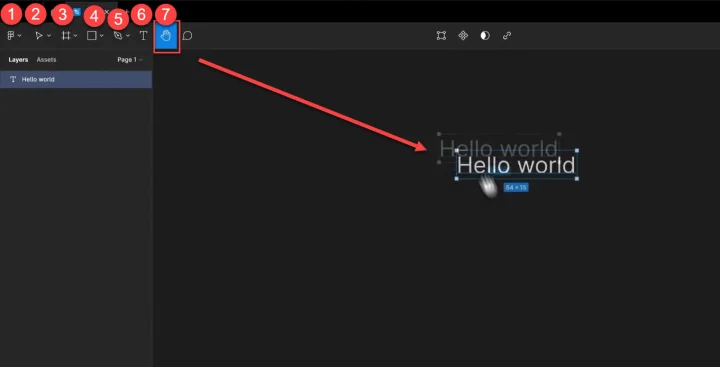
Task: Select the Move tool arrow icon
Action: pyautogui.click(x=39, y=35)
